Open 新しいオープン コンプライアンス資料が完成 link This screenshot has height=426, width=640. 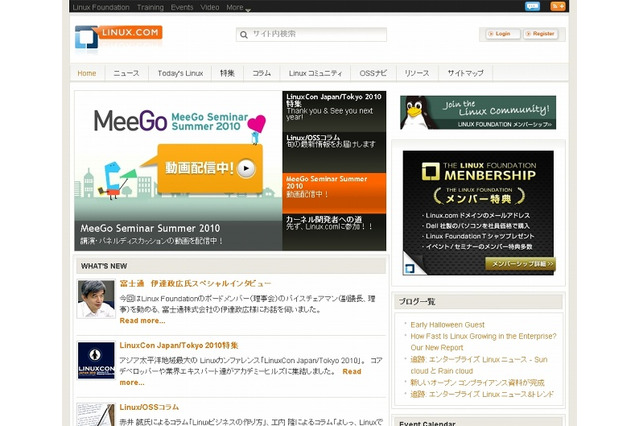[477, 383]
